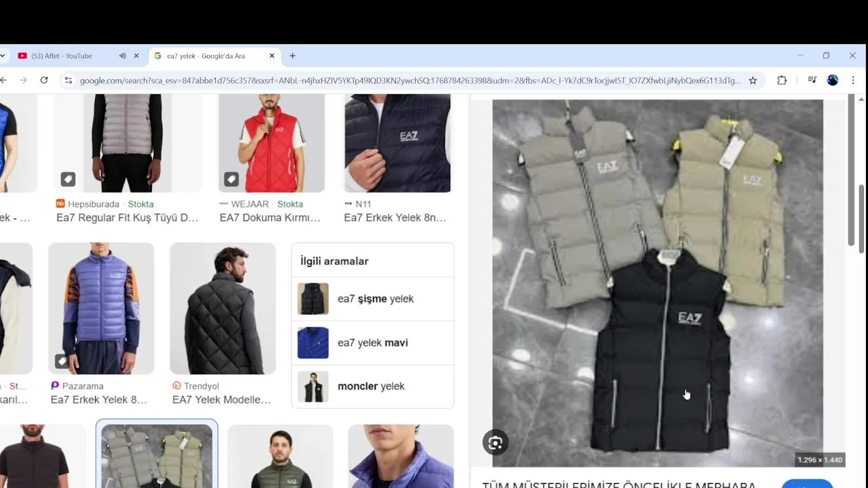Click the blue ea7 yelek mavi thumbnail
Screen dimensions: 868x488
(313, 343)
